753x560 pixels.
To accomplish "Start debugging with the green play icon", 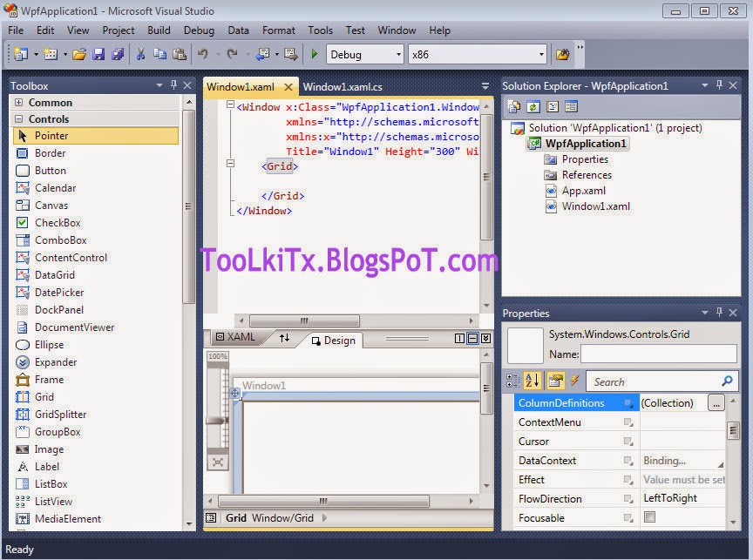I will pos(314,54).
